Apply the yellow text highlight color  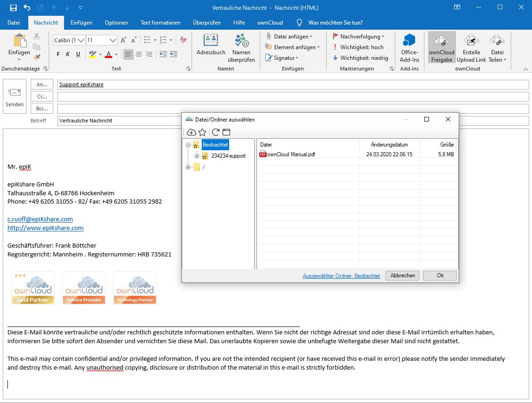click(x=92, y=54)
